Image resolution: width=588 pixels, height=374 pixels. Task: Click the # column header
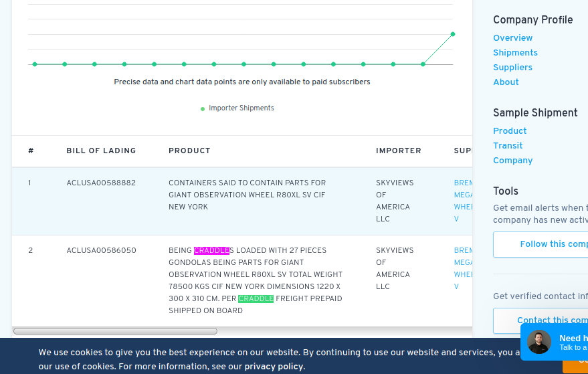point(31,151)
